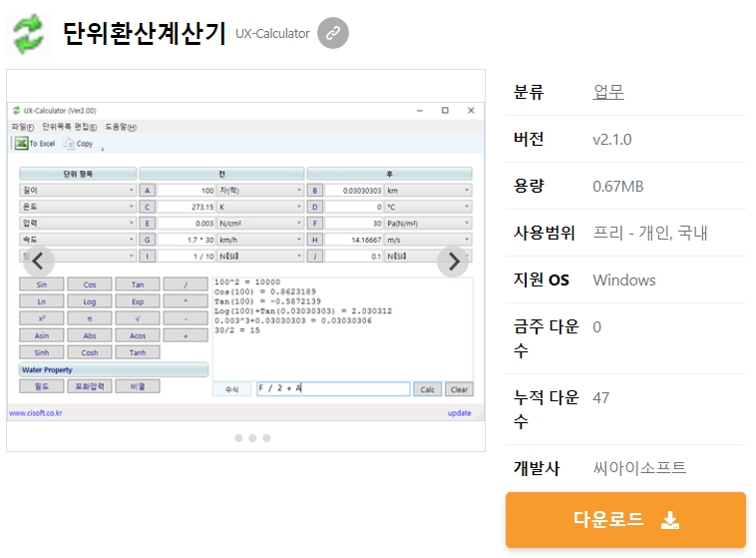756x558 pixels.
Task: Click the variable H button
Action: 315,240
